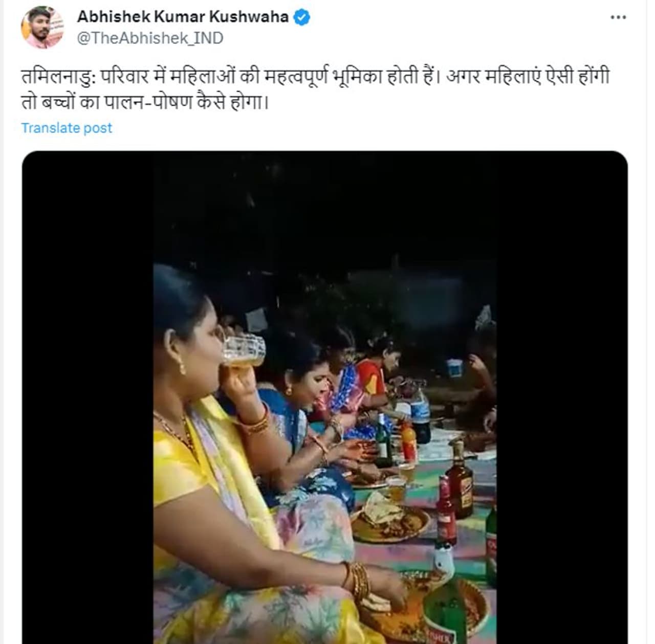Click the blue verified badge icon
655x644 pixels.
(x=301, y=17)
